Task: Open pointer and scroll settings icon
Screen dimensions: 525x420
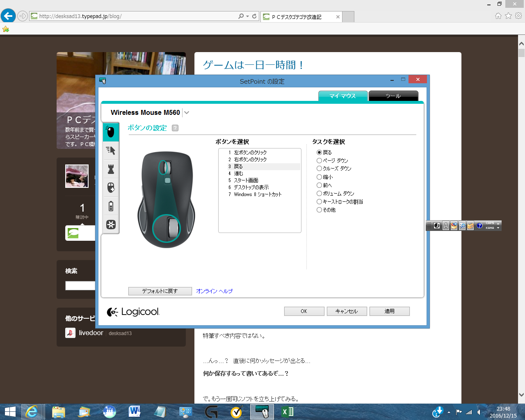Action: 110,151
